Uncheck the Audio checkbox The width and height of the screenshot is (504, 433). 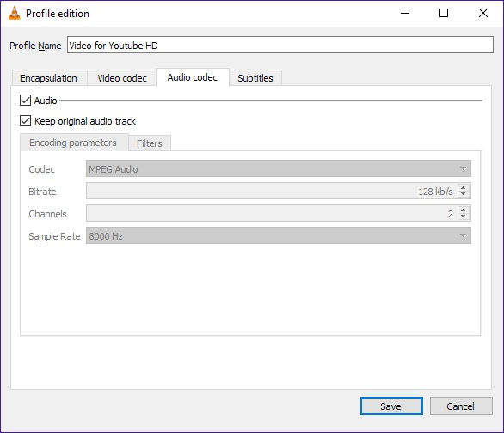(x=25, y=101)
